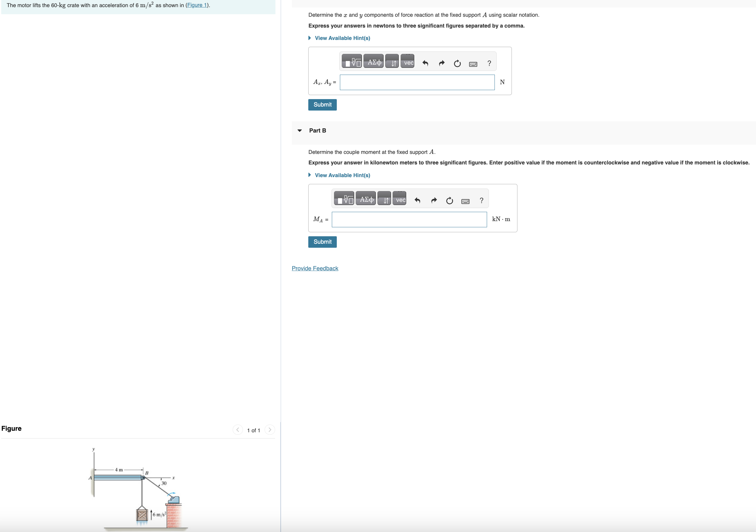Click the vec button in Part A toolbar
The width and height of the screenshot is (756, 532).
pos(408,62)
